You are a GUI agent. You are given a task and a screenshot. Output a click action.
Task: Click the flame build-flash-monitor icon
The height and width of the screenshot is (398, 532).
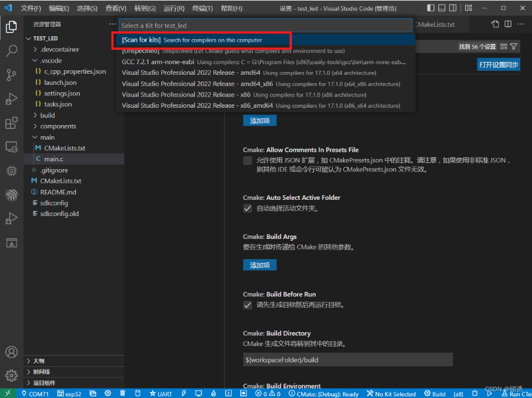tap(213, 394)
